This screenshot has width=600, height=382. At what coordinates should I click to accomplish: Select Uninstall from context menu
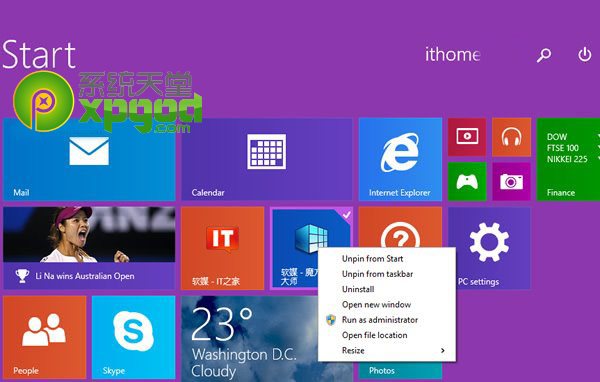[387, 289]
